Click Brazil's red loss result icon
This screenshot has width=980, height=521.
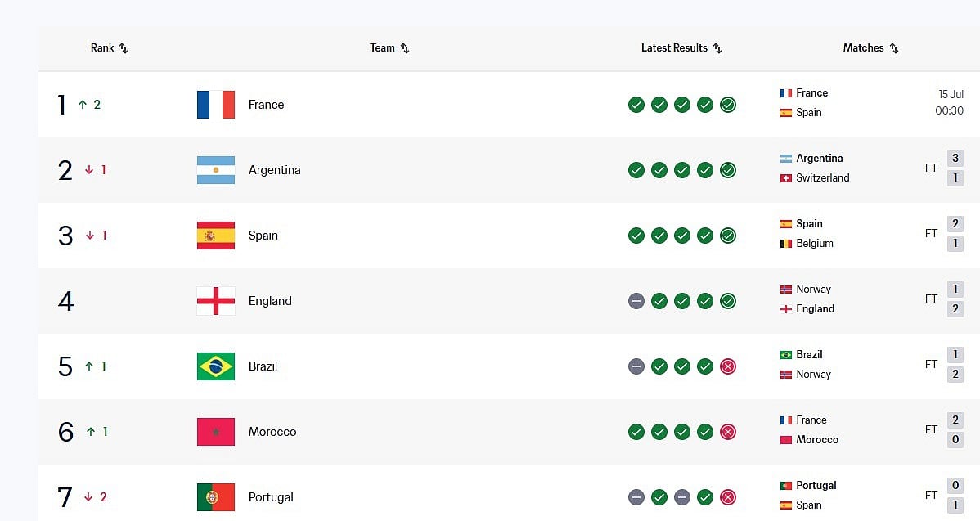(728, 366)
